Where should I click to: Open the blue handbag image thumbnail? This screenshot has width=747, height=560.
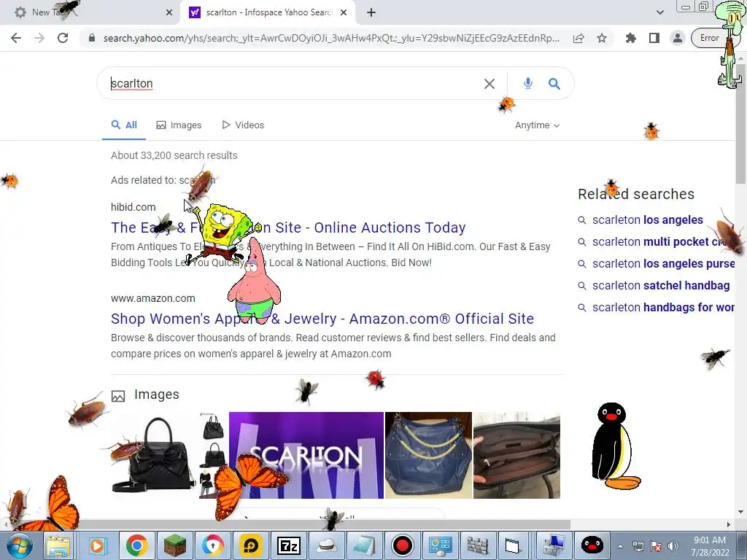(428, 455)
